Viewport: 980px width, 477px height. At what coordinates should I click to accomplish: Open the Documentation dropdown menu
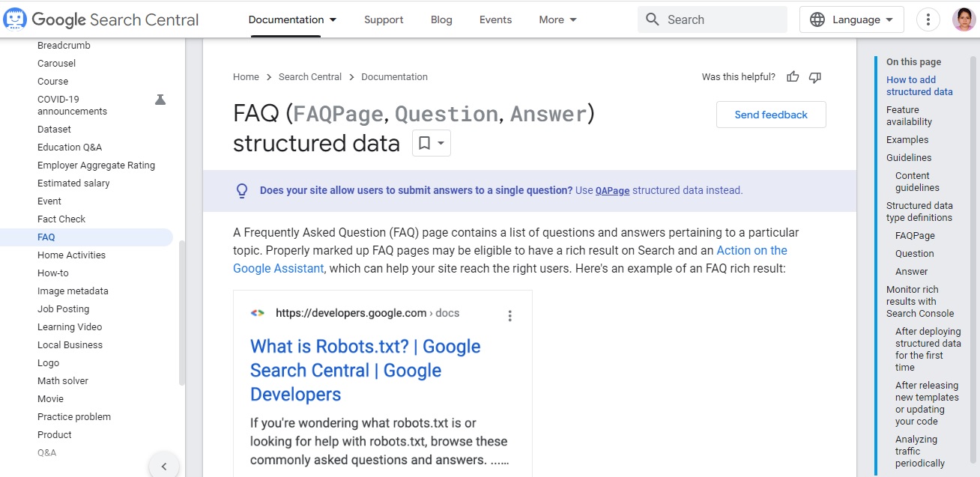tap(292, 19)
